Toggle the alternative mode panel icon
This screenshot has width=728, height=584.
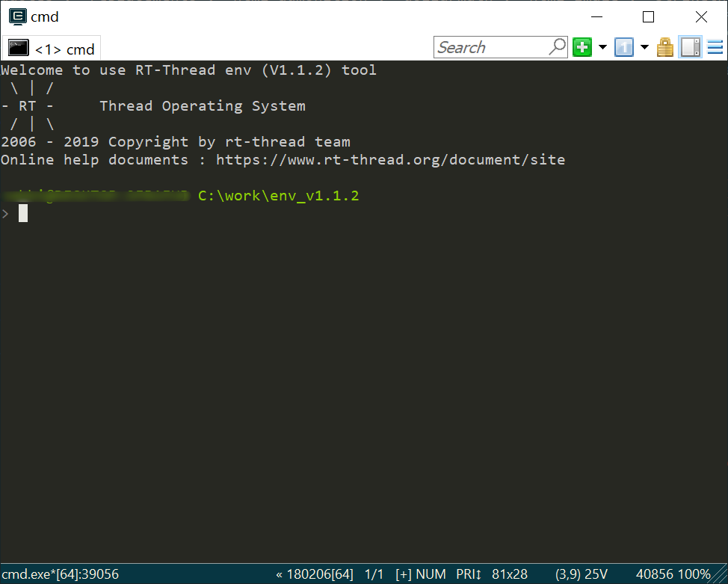click(691, 47)
